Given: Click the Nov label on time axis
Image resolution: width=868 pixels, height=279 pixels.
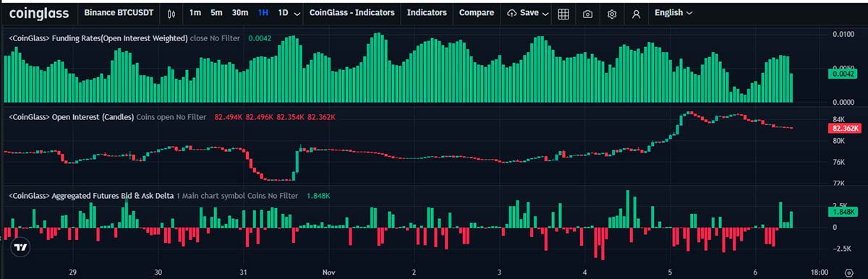Looking at the screenshot, I should pyautogui.click(x=329, y=272).
